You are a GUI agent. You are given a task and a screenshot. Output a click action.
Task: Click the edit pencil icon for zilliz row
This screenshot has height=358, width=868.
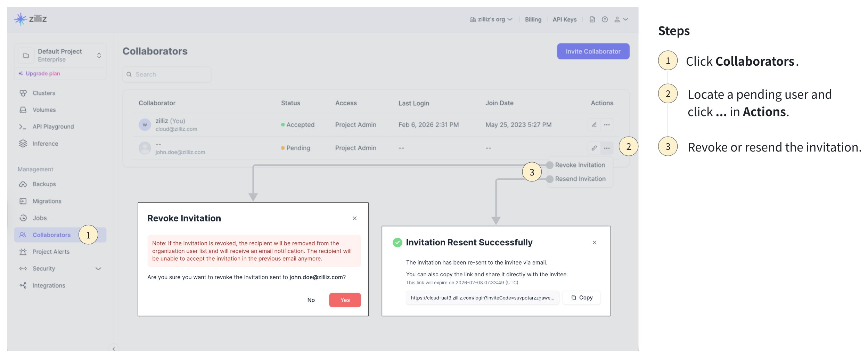pos(594,125)
